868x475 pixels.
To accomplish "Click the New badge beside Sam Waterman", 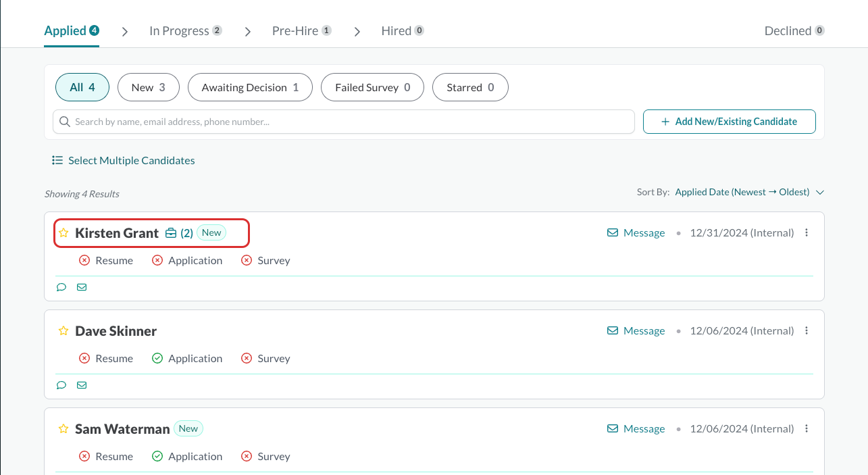I will 188,428.
